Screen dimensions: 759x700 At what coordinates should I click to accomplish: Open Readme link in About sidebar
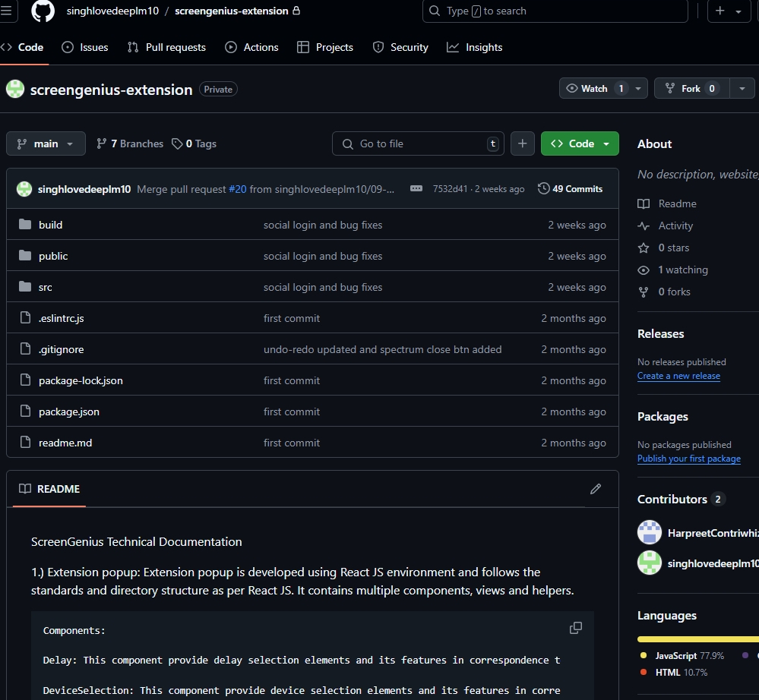(667, 203)
